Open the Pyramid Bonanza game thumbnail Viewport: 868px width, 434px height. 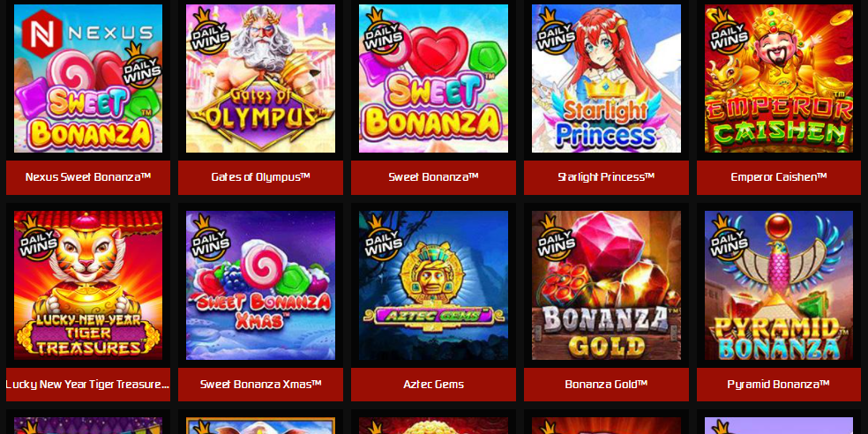779,285
